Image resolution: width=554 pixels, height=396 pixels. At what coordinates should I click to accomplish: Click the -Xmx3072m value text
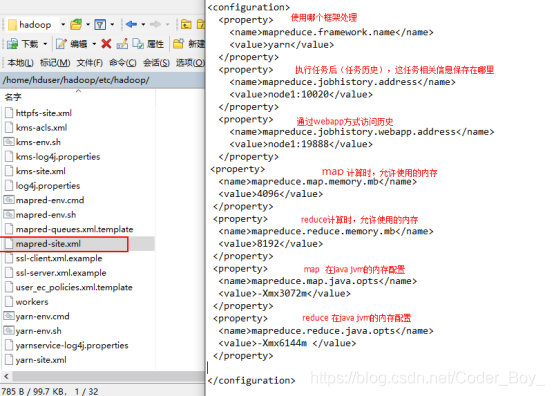282,294
